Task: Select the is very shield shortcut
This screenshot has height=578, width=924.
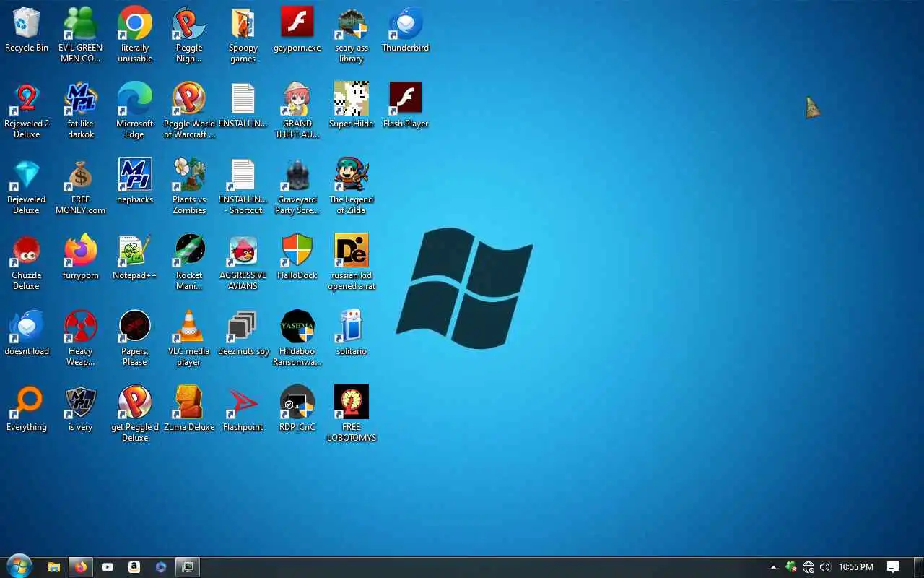Action: click(81, 409)
